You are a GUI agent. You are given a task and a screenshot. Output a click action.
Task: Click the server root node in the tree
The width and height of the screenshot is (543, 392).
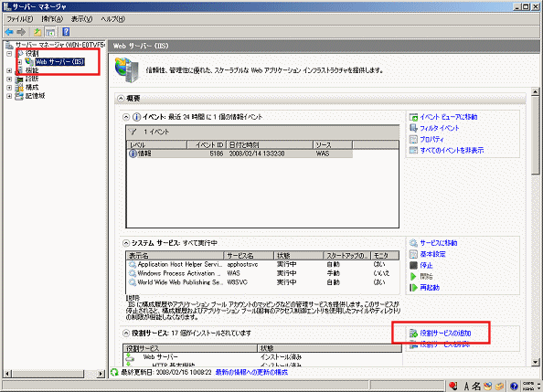click(60, 45)
